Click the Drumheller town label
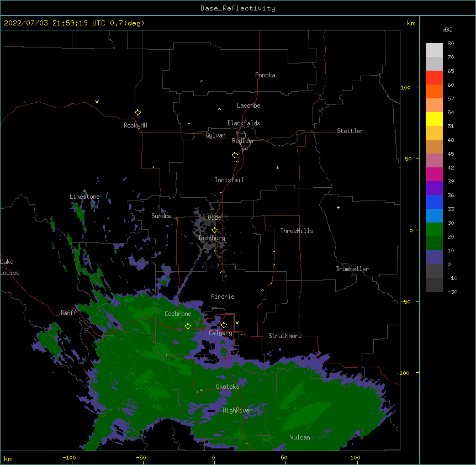The image size is (476, 465). point(352,269)
